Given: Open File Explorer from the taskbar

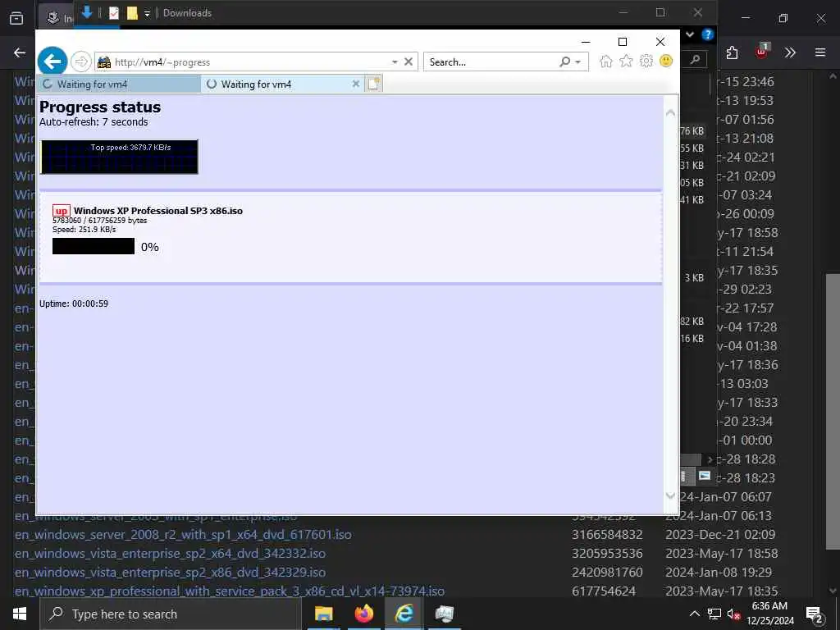Looking at the screenshot, I should 323,614.
